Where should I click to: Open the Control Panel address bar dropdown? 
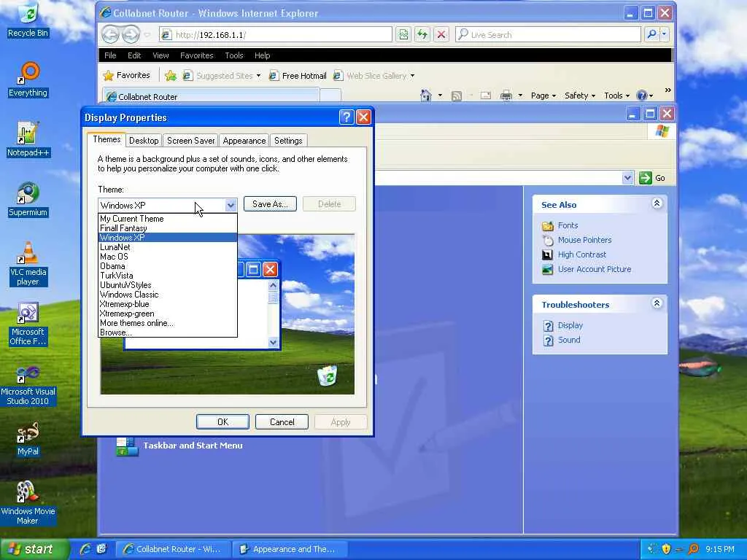[x=627, y=178]
